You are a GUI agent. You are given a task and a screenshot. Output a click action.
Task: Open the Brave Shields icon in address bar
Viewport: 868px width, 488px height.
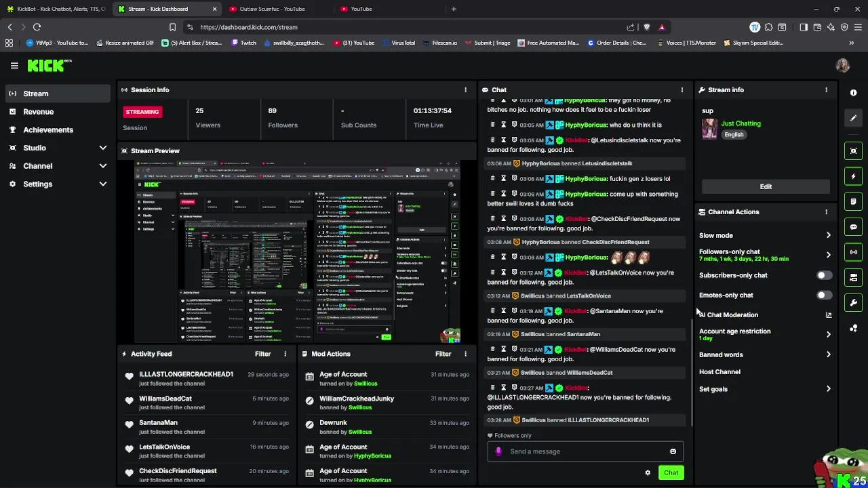coord(646,27)
